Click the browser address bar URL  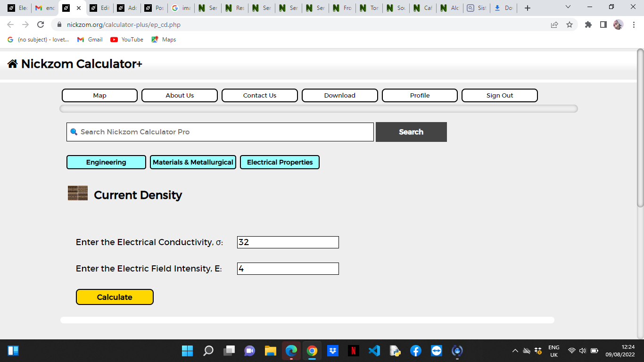[124, 25]
